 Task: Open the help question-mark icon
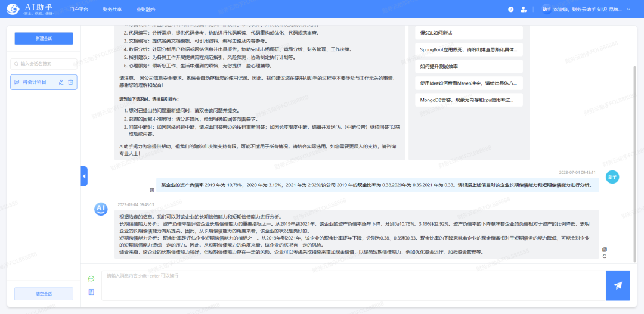point(510,9)
